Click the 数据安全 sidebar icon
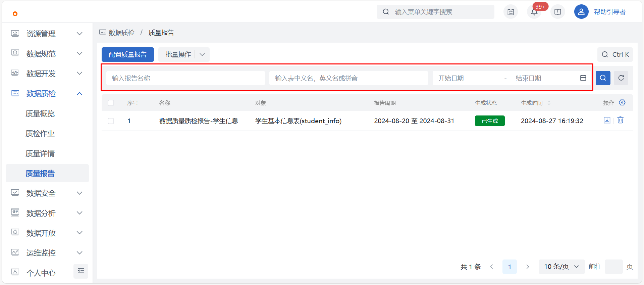Screen dimensions: 644x285 pos(15,193)
